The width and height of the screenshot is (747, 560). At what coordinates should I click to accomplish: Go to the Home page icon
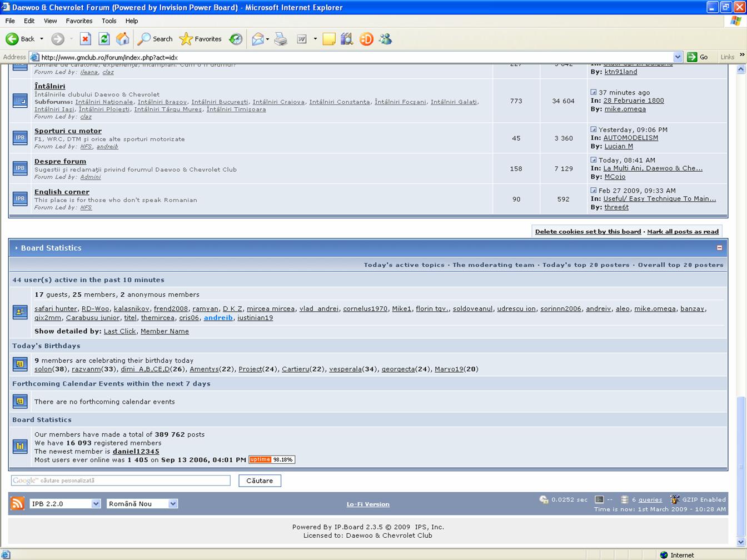point(123,39)
